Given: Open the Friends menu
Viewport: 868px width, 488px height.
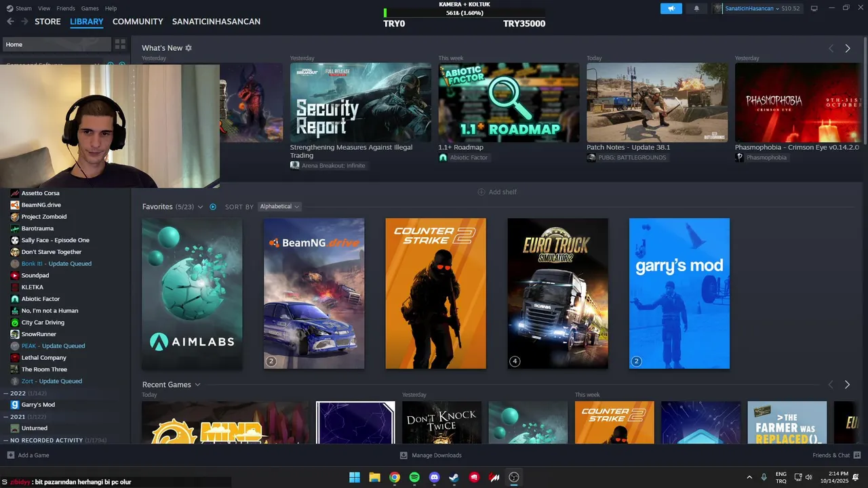Looking at the screenshot, I should pyautogui.click(x=66, y=8).
